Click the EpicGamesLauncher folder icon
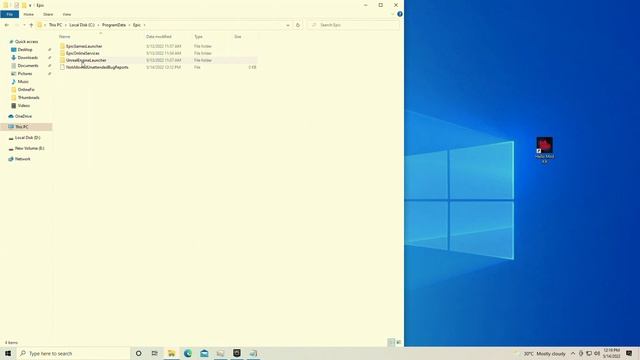The width and height of the screenshot is (640, 360). pos(62,47)
